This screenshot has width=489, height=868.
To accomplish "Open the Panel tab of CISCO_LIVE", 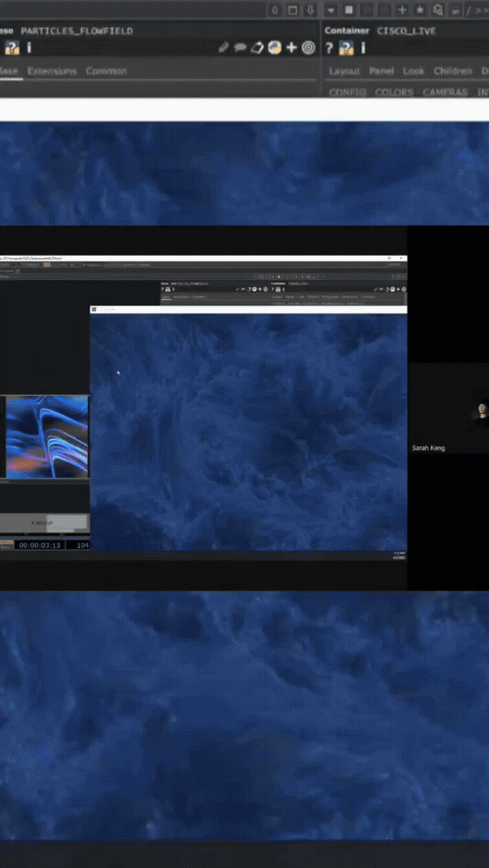I will (x=381, y=72).
